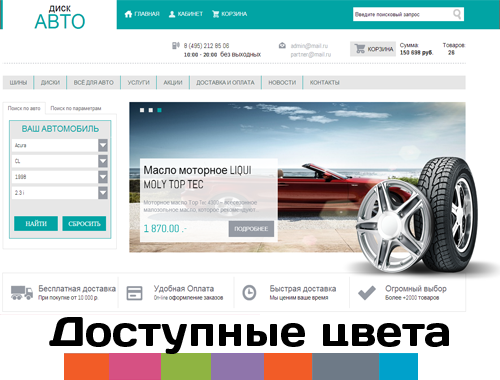Switch to Поиск по параметрам tab

(76, 108)
